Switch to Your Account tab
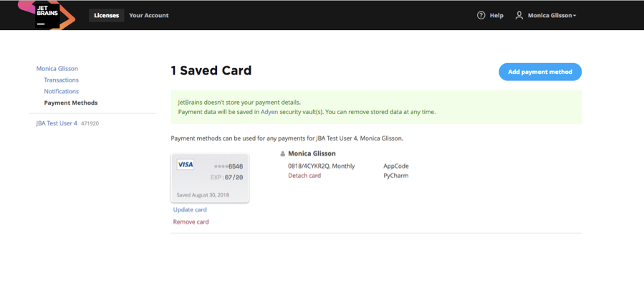This screenshot has width=644, height=292. coord(149,15)
